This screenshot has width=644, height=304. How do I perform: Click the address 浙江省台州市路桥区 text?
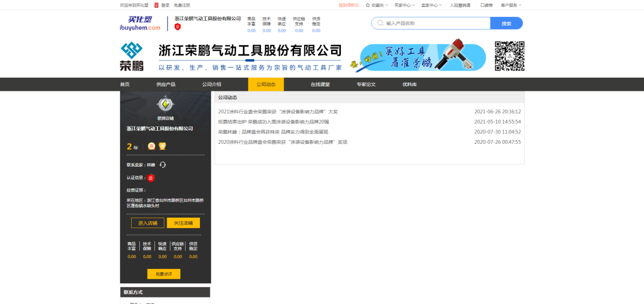point(165,203)
